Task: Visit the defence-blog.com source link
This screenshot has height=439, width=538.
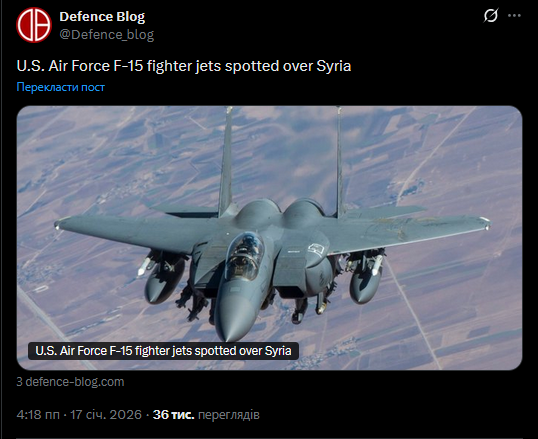Action: coord(70,382)
